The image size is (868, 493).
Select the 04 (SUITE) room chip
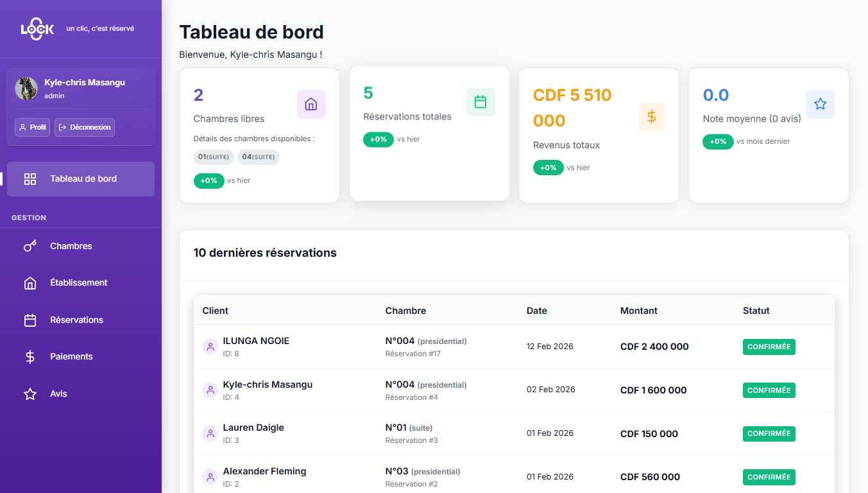(x=259, y=157)
